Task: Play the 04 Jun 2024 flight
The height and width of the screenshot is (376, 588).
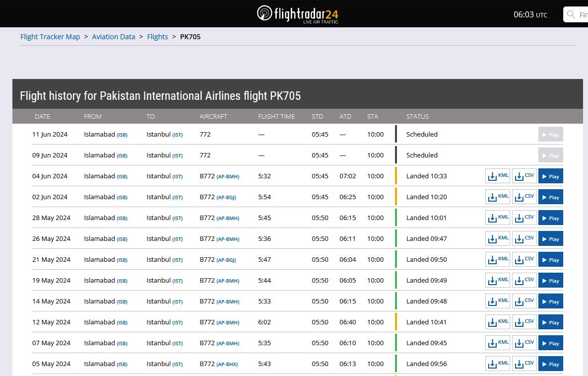Action: click(550, 176)
